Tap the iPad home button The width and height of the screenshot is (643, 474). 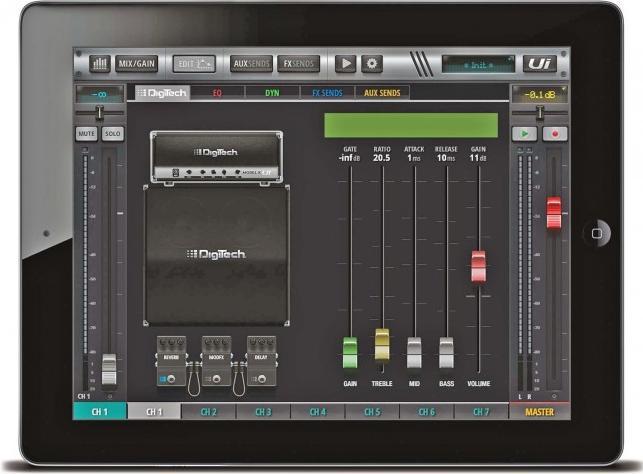point(597,233)
